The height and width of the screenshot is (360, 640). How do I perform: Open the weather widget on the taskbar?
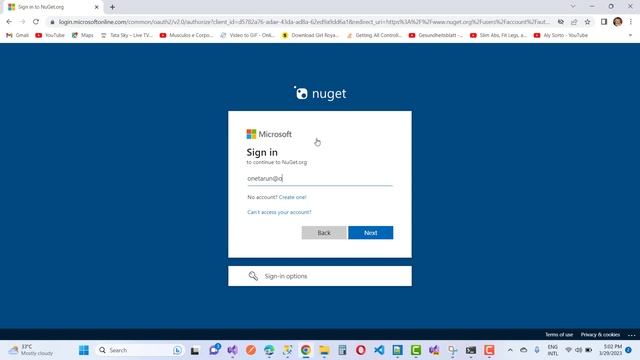tap(32, 350)
